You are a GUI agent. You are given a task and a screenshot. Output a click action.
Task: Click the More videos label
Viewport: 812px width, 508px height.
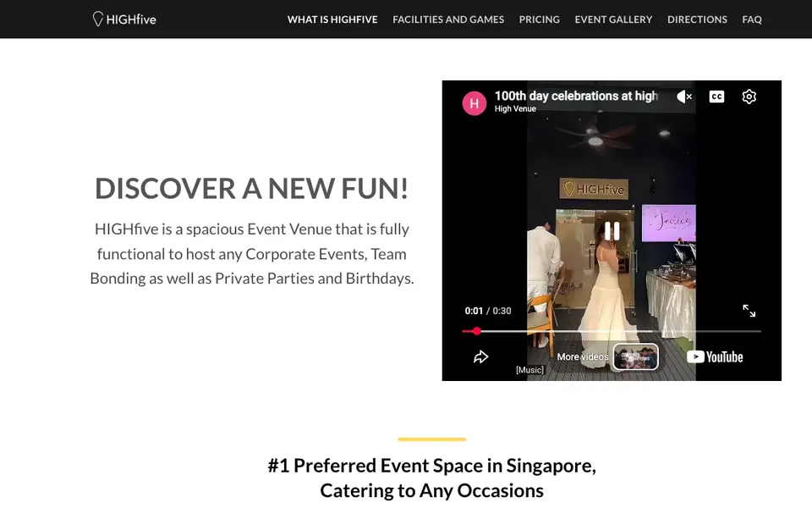583,356
